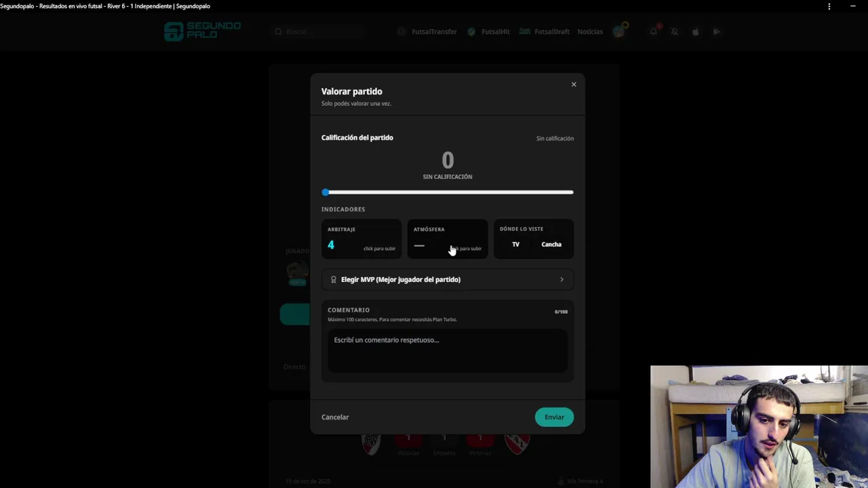Click the 'Valorar partido' dialog title

352,91
